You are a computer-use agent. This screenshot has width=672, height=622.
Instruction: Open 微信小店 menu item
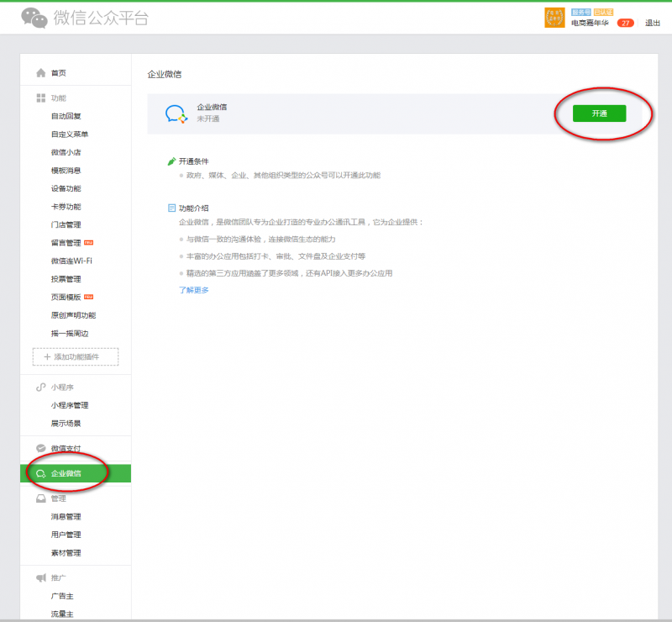click(x=66, y=152)
